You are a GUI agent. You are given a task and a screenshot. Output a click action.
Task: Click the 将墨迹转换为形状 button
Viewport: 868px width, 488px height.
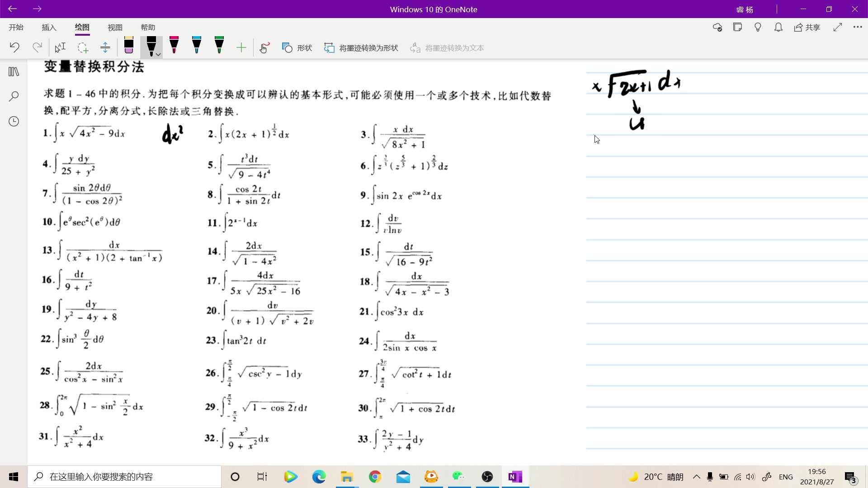pos(361,48)
